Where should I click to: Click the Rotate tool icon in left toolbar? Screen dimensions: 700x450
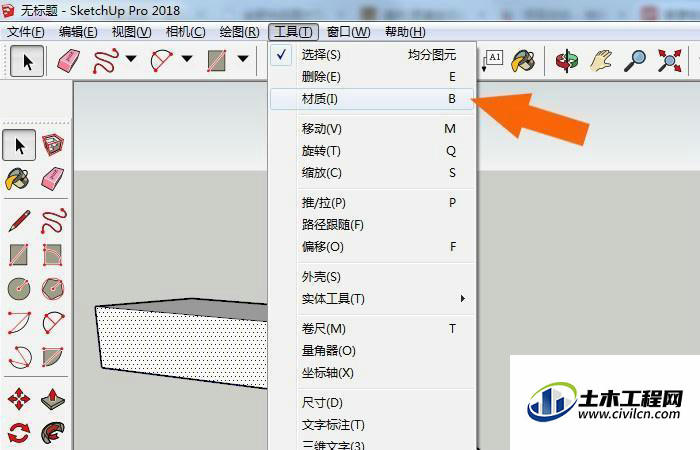(x=19, y=433)
